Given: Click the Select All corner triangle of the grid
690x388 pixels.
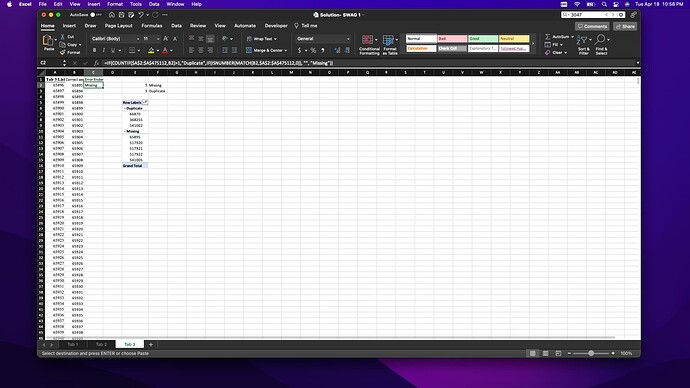Looking at the screenshot, I should click(x=42, y=73).
